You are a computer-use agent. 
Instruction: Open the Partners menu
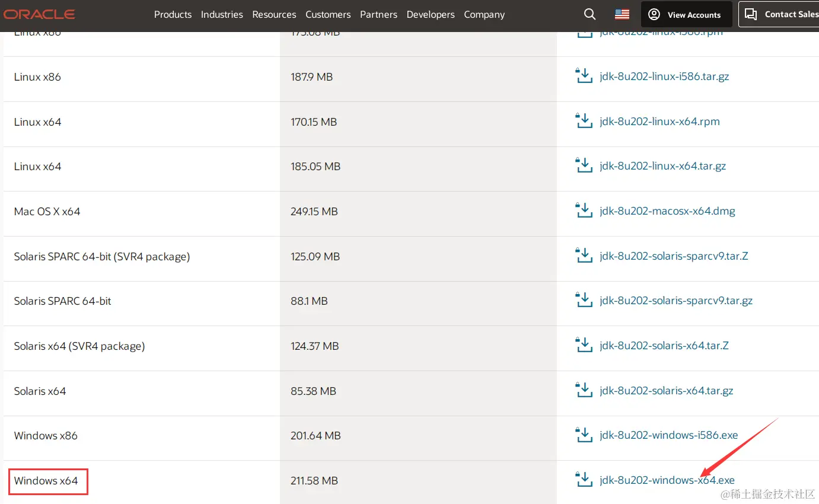pyautogui.click(x=378, y=14)
